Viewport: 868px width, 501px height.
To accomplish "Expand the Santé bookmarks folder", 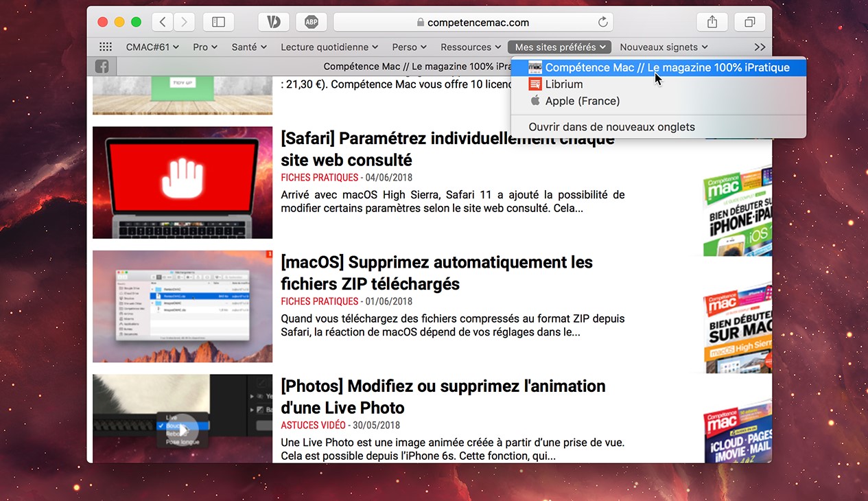I will pos(249,47).
